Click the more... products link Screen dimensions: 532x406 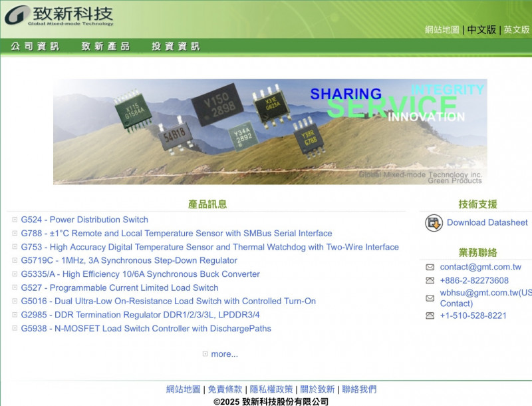click(224, 354)
